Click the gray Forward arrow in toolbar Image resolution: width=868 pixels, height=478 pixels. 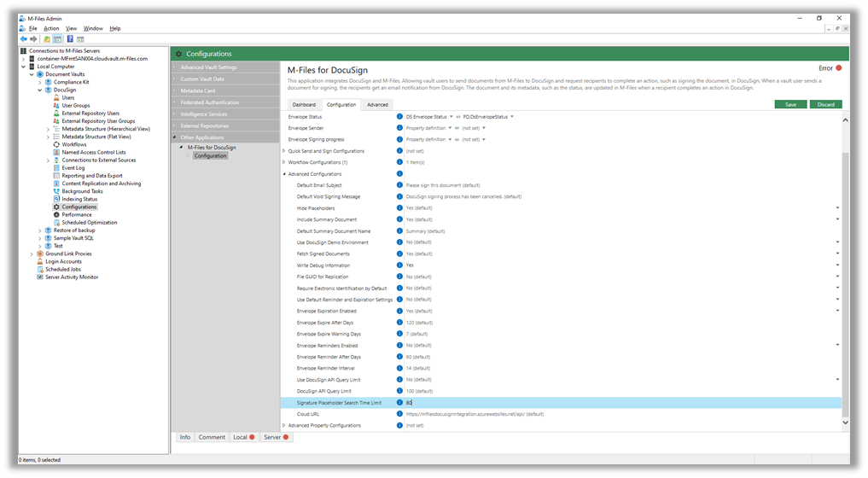[33, 38]
